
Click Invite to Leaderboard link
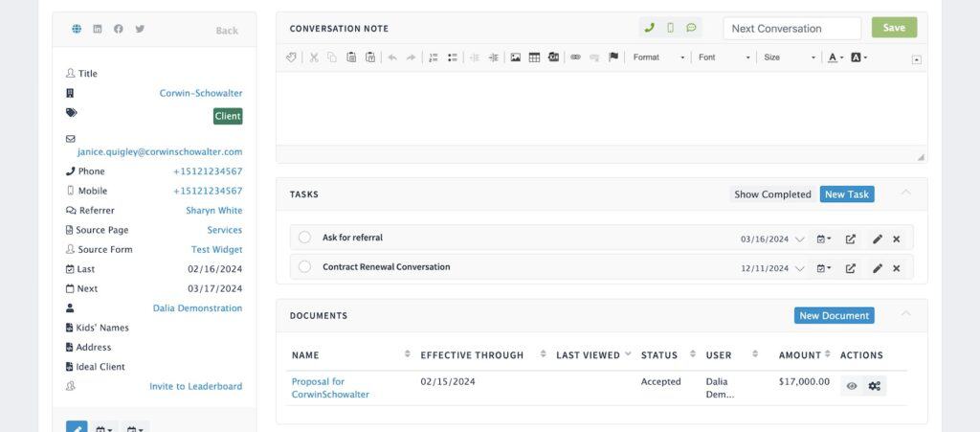195,386
